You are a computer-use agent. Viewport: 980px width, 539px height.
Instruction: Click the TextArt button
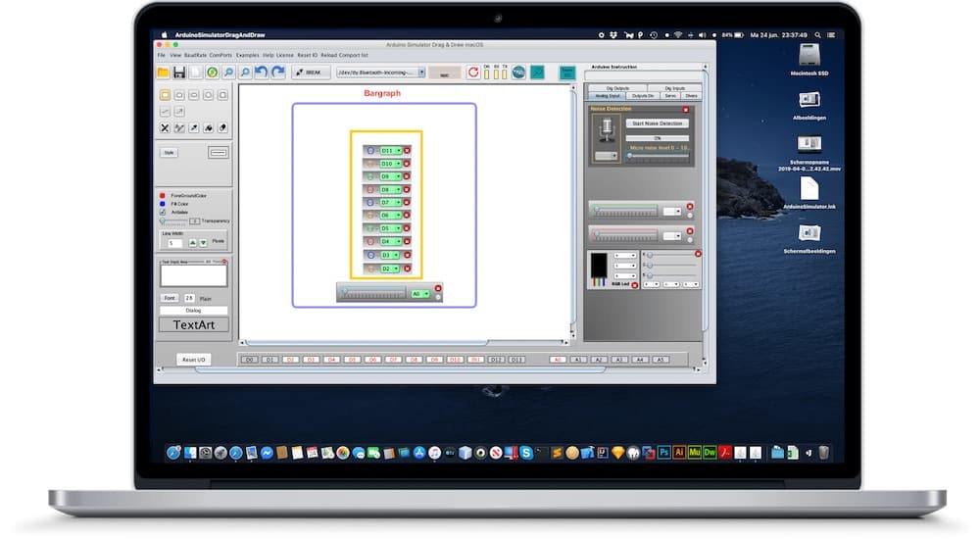click(x=194, y=324)
